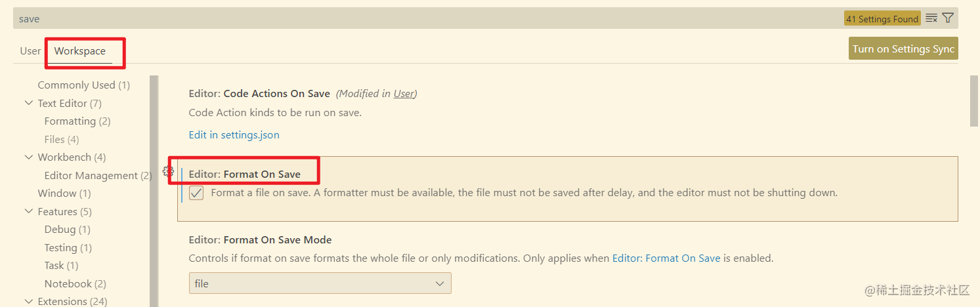Select the Workspace settings tab
This screenshot has height=307, width=980.
(x=80, y=51)
